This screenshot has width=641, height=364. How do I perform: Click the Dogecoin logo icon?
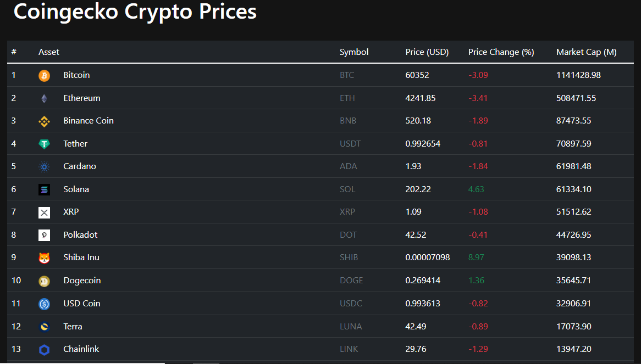click(44, 281)
